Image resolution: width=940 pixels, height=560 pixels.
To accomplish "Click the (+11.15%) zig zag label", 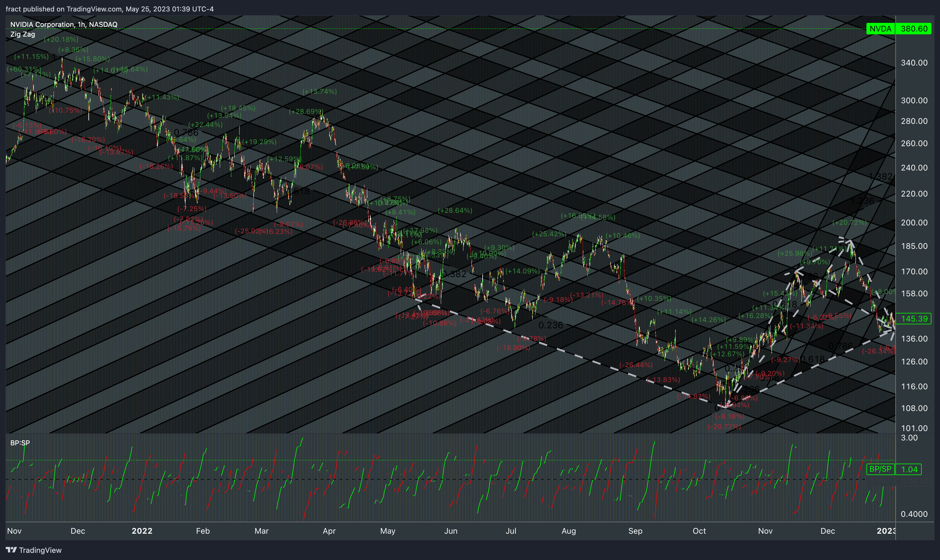I will coord(31,57).
